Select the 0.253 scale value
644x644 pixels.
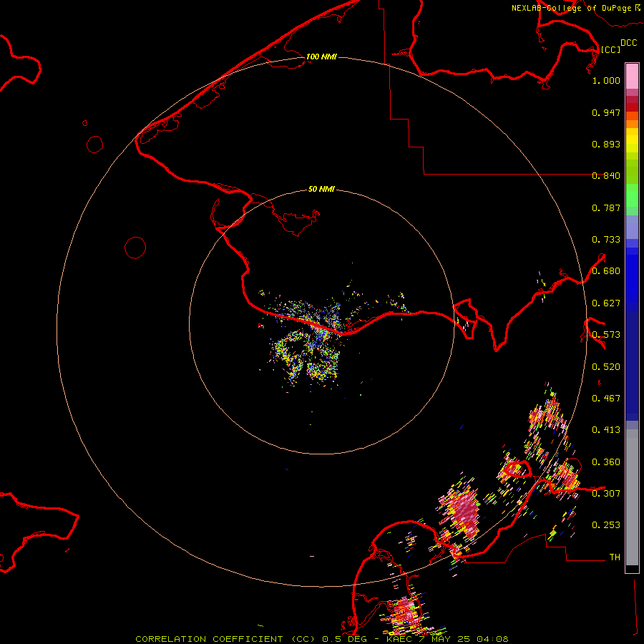point(606,525)
